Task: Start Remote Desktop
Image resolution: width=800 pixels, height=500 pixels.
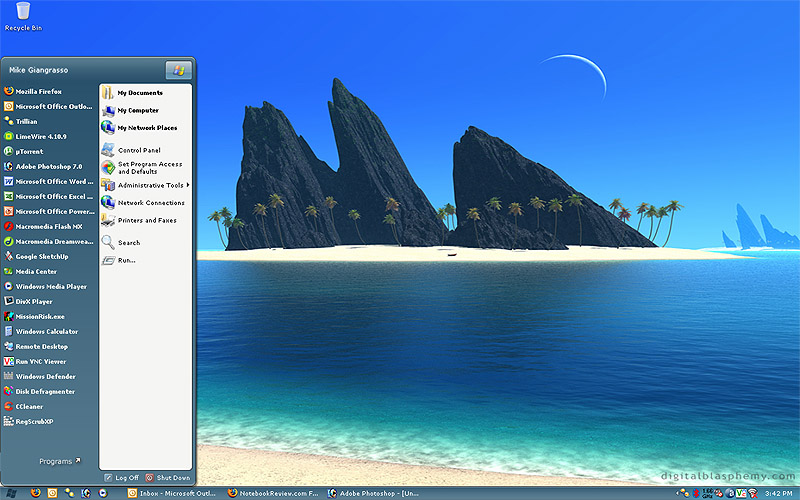Action: [x=36, y=346]
